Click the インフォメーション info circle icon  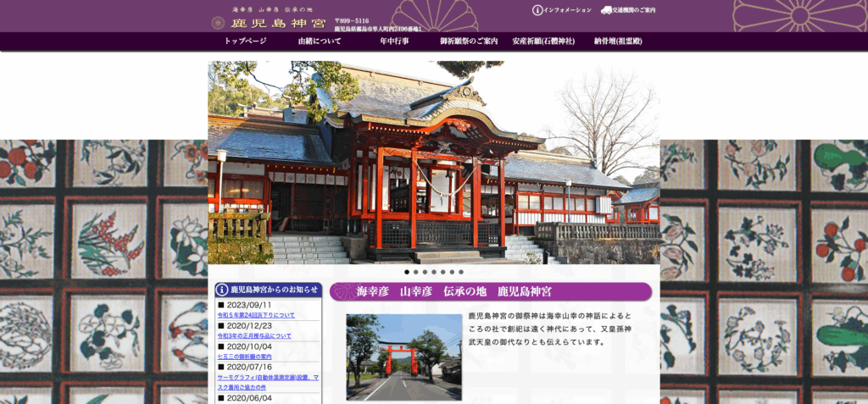[537, 10]
